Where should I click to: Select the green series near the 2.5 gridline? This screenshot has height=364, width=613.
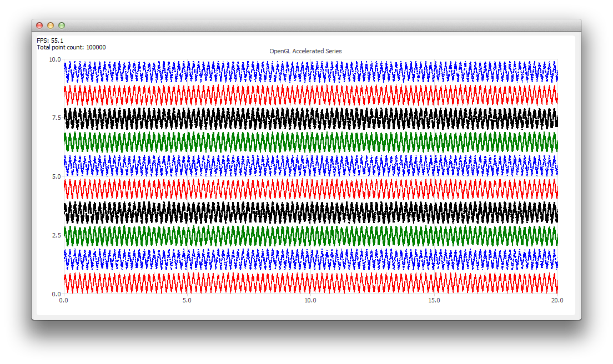(305, 234)
